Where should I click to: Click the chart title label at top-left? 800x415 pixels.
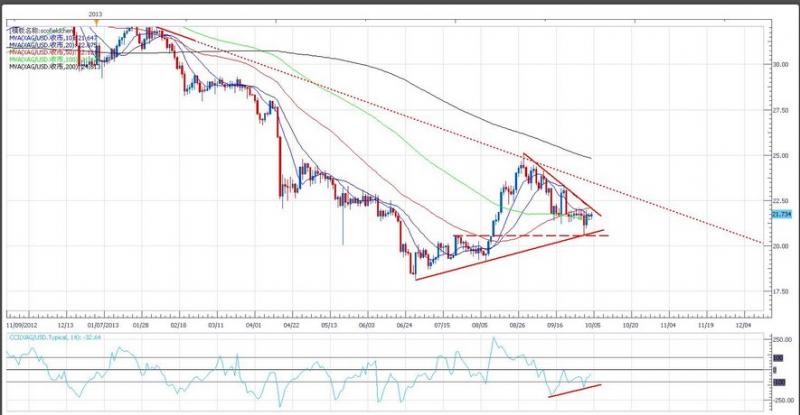coord(38,31)
